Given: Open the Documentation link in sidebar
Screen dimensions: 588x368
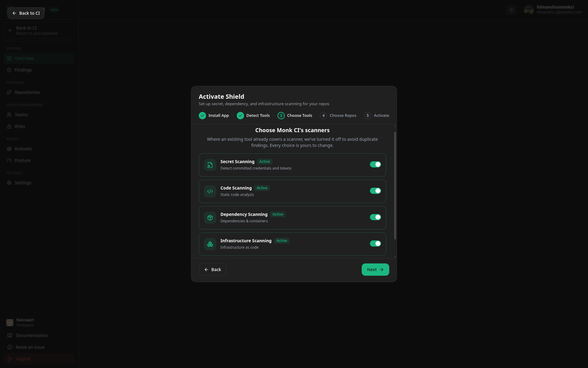Looking at the screenshot, I should 39,335.
